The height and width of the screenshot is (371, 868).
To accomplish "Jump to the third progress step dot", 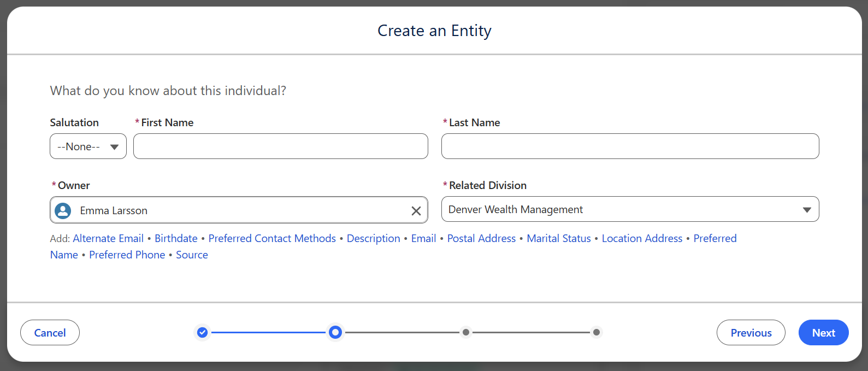I will [465, 332].
